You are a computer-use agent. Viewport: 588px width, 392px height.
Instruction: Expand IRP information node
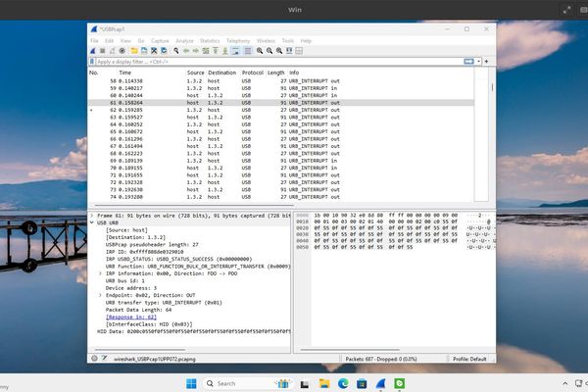tap(100, 273)
